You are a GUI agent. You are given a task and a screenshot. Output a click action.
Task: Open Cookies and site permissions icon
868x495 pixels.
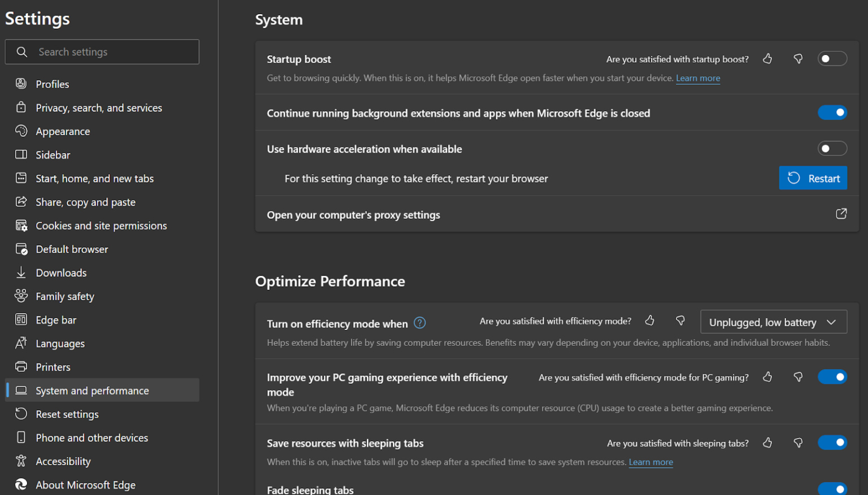point(21,225)
